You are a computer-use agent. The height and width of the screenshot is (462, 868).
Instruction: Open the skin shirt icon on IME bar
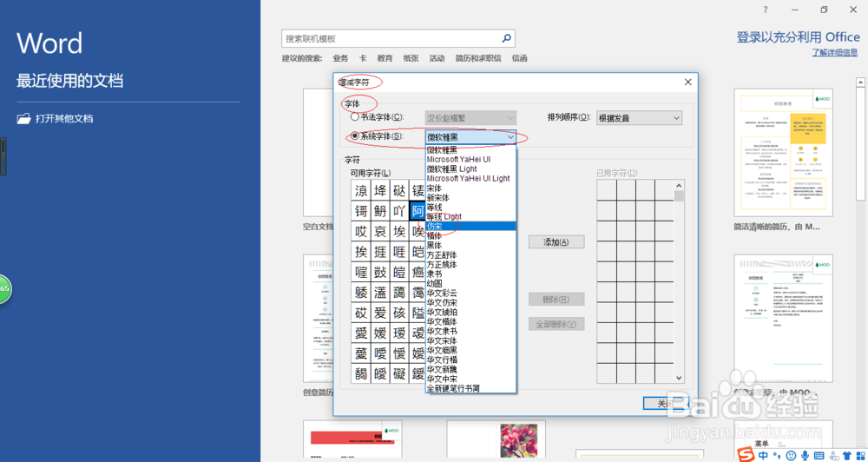coord(847,455)
